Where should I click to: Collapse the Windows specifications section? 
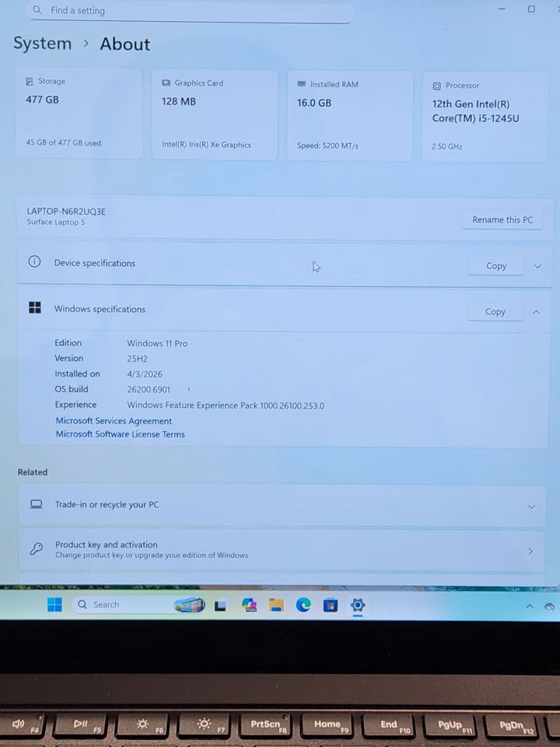(x=536, y=312)
